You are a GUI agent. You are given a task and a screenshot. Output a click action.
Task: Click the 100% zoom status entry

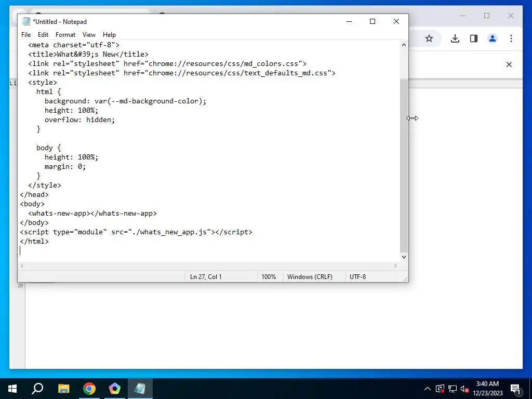[x=269, y=277]
